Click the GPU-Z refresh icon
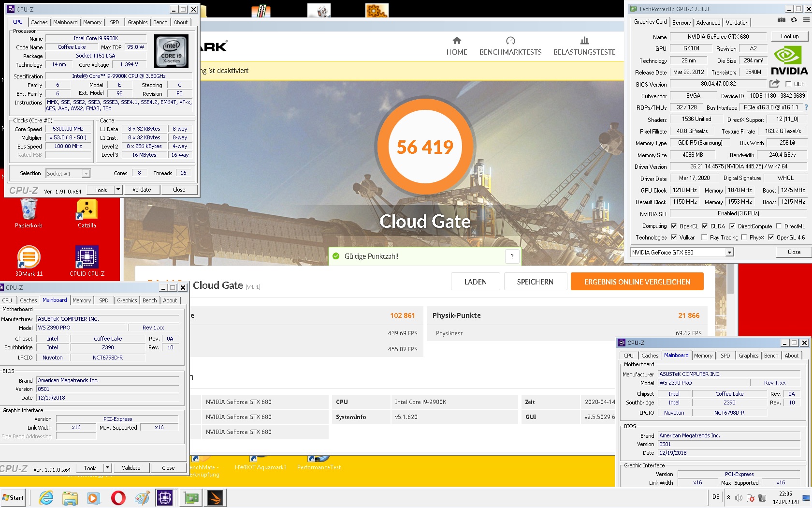The height and width of the screenshot is (508, 812). click(794, 20)
